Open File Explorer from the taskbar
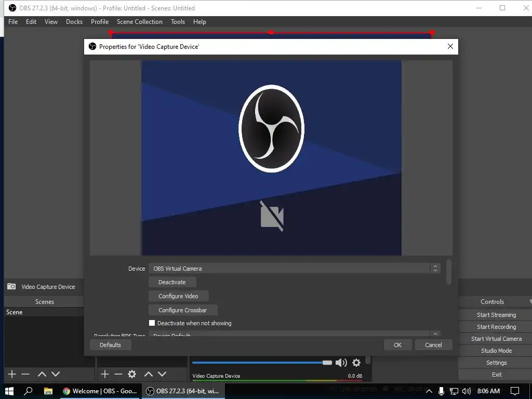The height and width of the screenshot is (399, 532). point(48,391)
